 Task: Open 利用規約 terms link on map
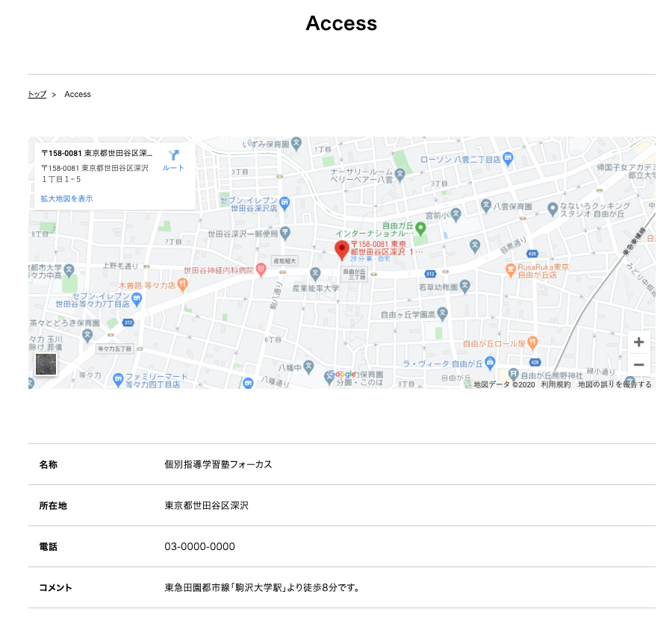(x=556, y=384)
